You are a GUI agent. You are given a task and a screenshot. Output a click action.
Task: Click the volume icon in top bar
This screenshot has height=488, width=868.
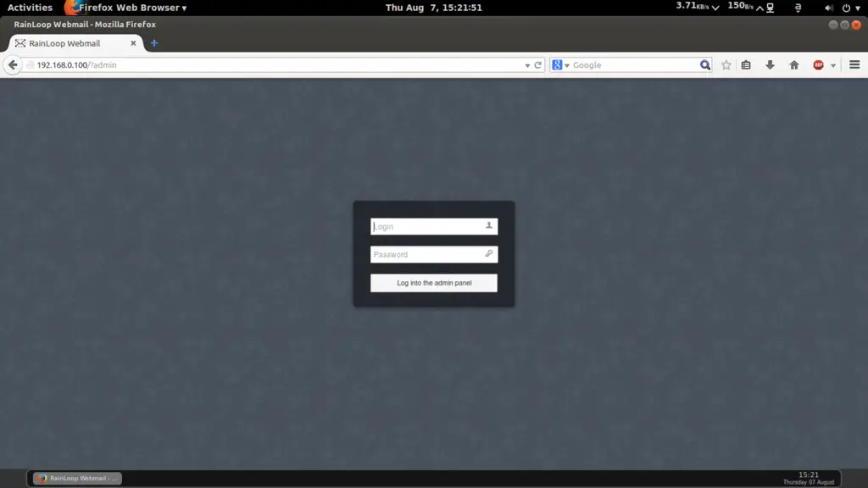[829, 8]
